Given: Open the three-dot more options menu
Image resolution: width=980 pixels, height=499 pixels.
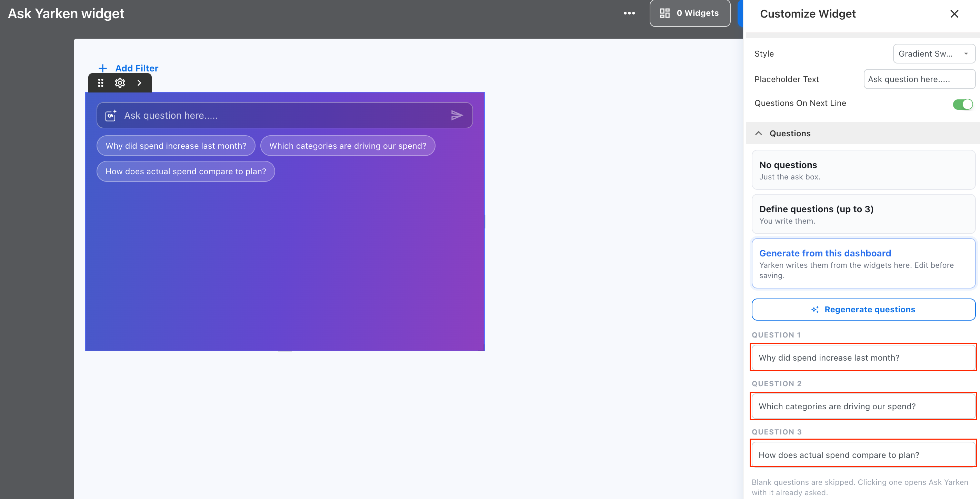Looking at the screenshot, I should pos(629,13).
